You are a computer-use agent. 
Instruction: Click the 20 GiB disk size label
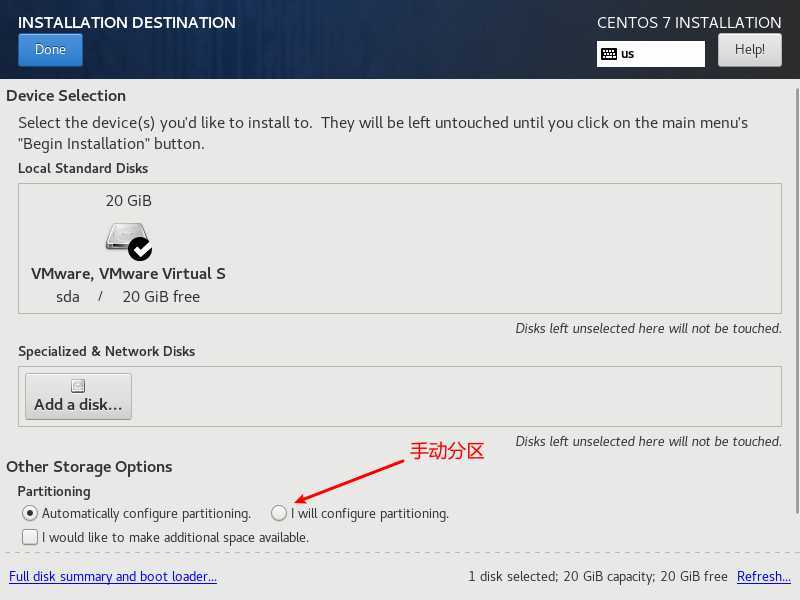129,201
